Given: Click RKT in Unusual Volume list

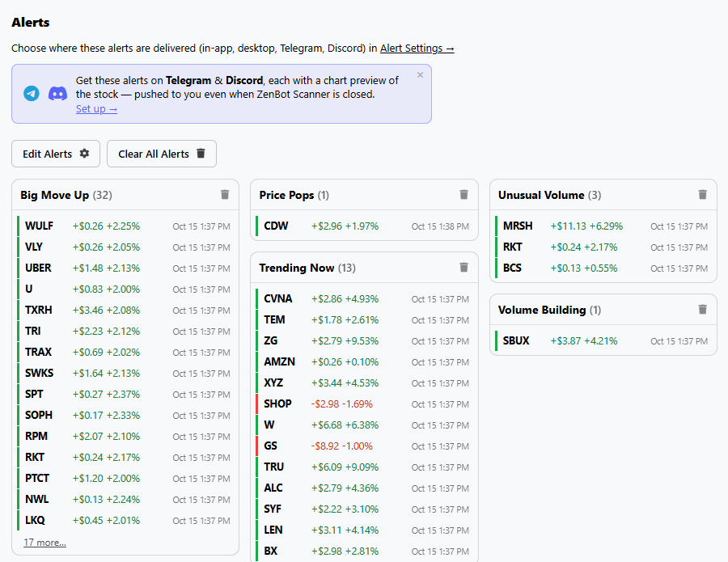Looking at the screenshot, I should 603,247.
